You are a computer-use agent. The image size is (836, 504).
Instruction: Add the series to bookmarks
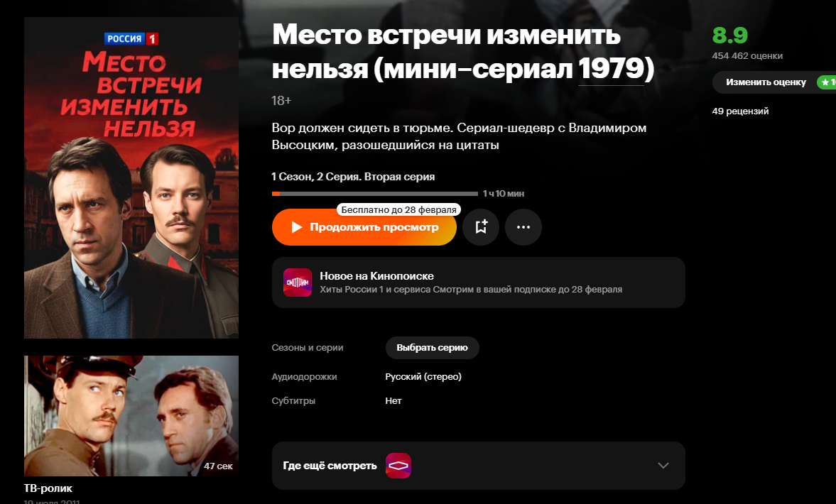(x=481, y=227)
